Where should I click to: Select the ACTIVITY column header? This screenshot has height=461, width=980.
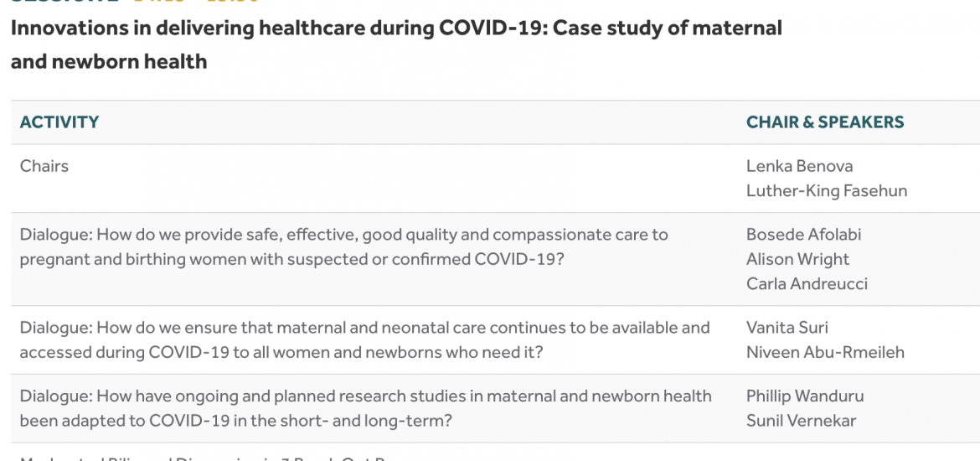click(59, 122)
